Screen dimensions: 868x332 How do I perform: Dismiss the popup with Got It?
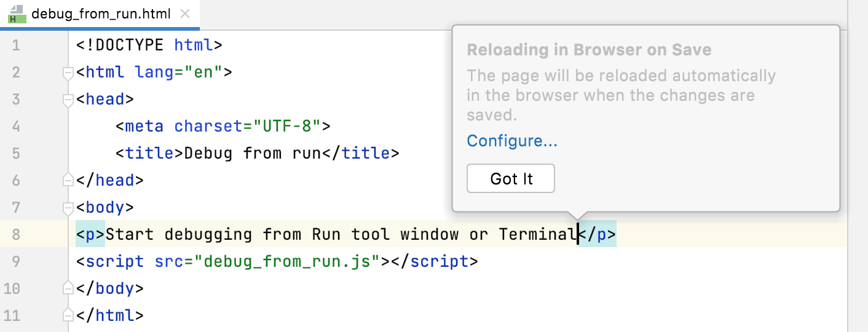pos(511,179)
